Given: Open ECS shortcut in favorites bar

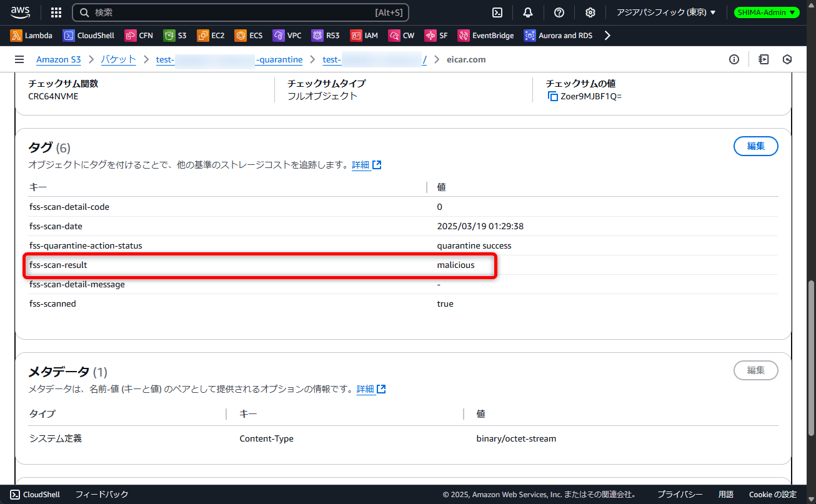Looking at the screenshot, I should coord(249,36).
